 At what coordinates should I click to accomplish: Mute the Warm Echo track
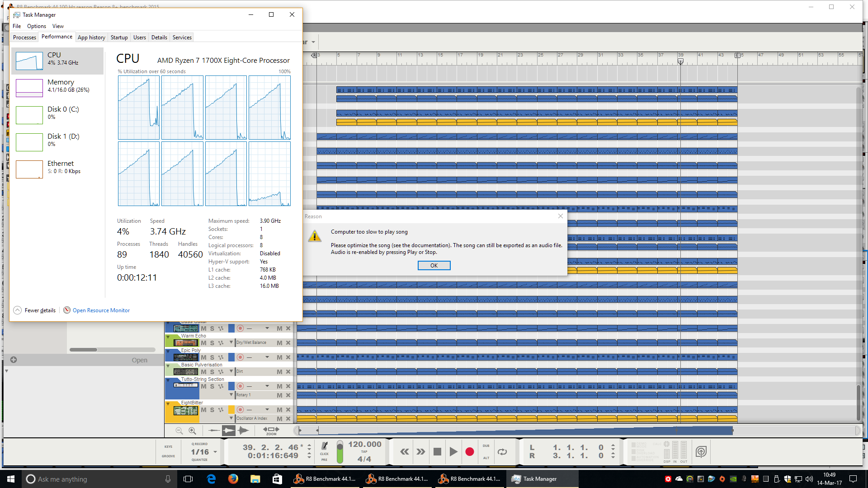[203, 343]
